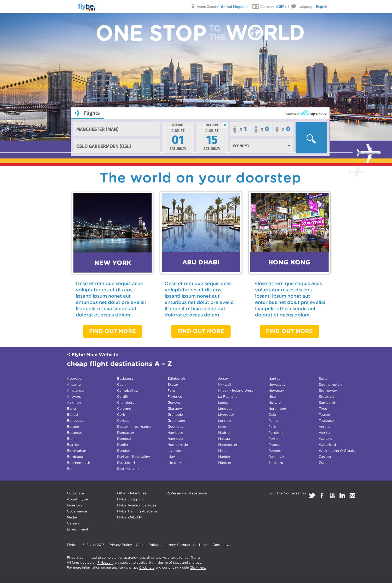Find out more about Abu Dhabi
The height and width of the screenshot is (583, 392).
201,331
